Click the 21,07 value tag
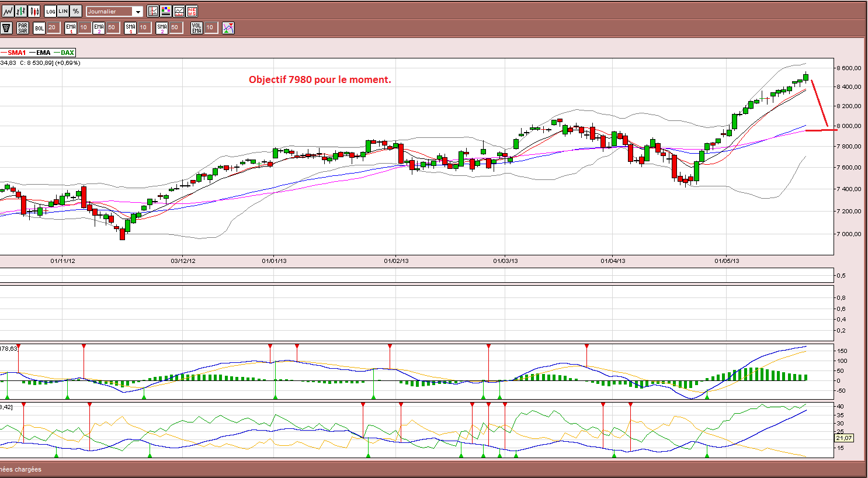 pyautogui.click(x=844, y=438)
